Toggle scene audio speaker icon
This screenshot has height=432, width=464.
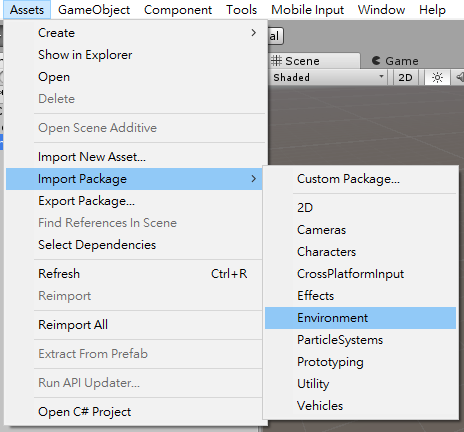tap(458, 77)
